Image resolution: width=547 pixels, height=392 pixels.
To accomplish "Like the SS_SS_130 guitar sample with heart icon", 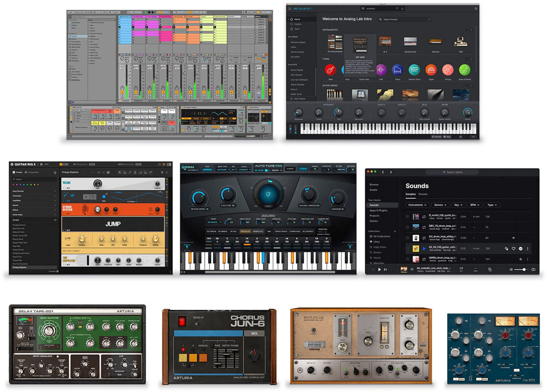I will (514, 248).
